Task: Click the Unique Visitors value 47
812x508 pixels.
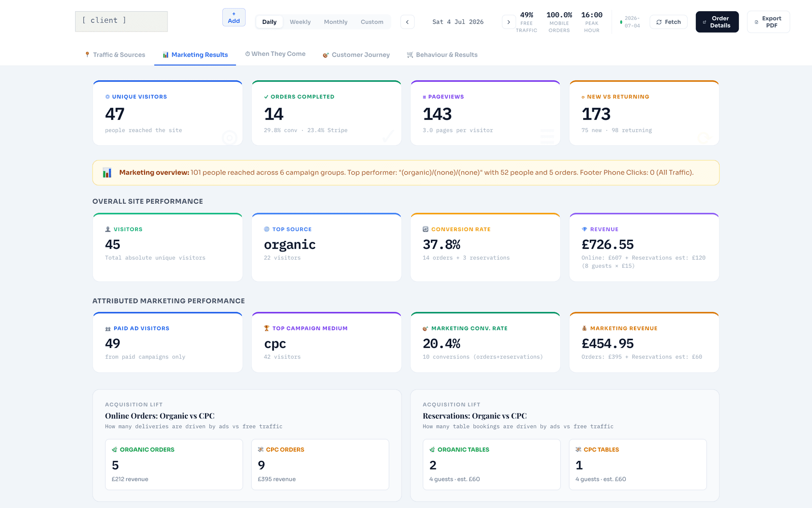Action: 115,114
